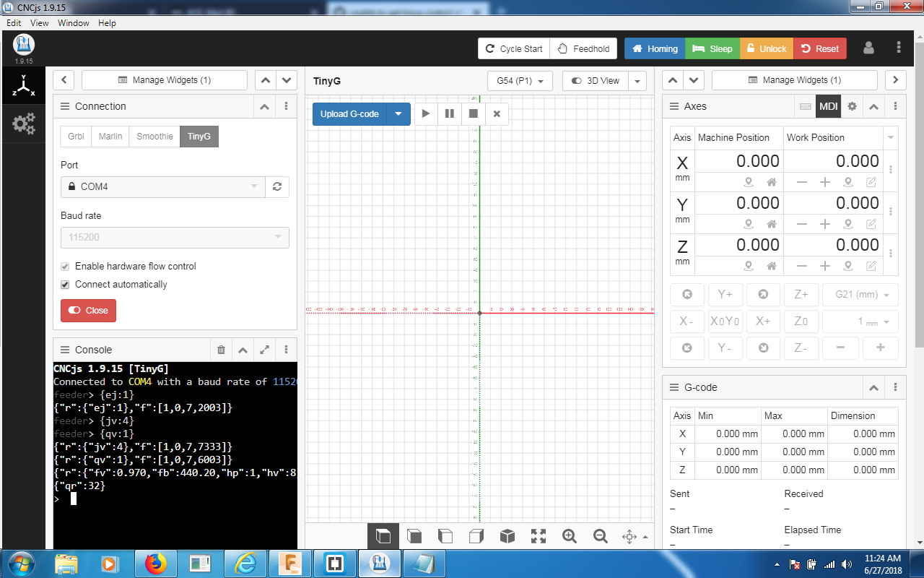The width and height of the screenshot is (924, 578).
Task: Click the console command input line
Action: click(x=175, y=499)
